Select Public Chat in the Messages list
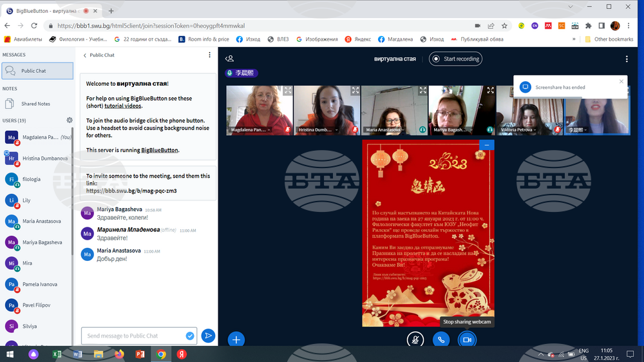The height and width of the screenshot is (362, 644). (33, 71)
